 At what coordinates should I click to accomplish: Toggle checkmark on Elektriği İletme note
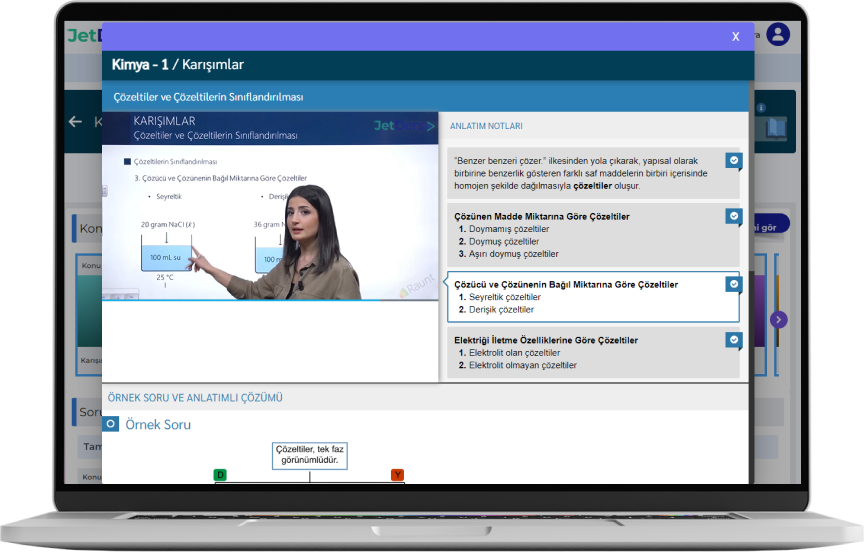pos(733,340)
